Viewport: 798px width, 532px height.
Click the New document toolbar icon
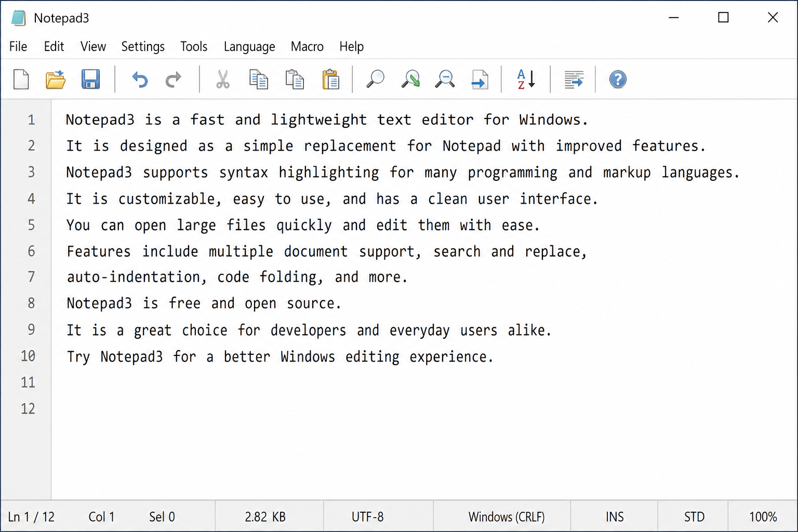coord(21,79)
